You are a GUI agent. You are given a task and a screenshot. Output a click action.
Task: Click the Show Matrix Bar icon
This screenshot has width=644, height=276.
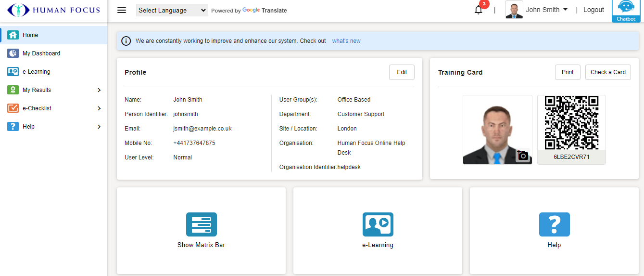coord(201,224)
